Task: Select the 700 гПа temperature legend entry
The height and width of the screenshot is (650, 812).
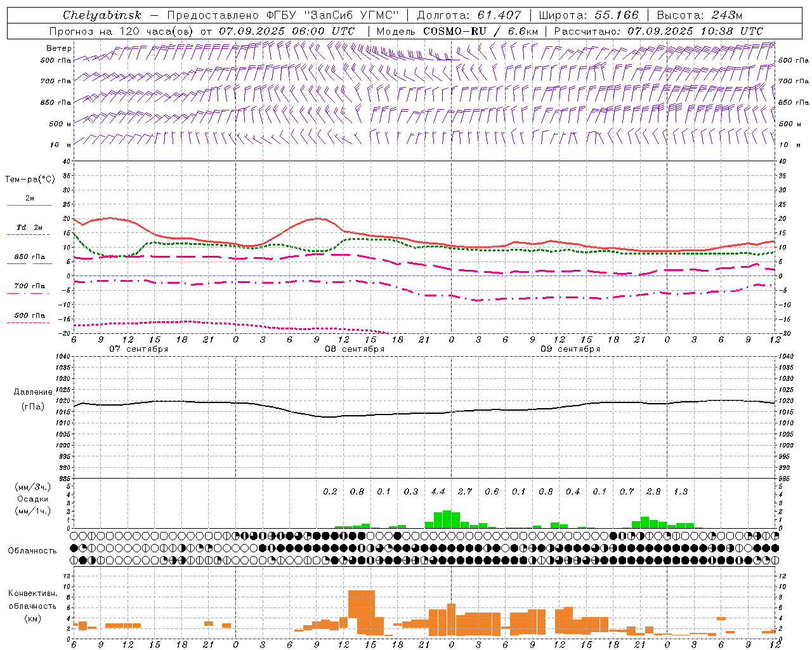Action: pos(29,286)
